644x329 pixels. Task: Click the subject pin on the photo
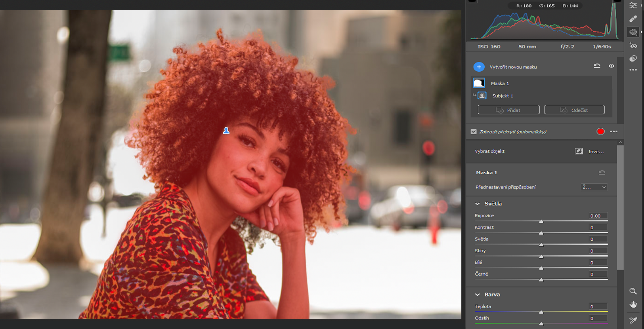coord(226,131)
